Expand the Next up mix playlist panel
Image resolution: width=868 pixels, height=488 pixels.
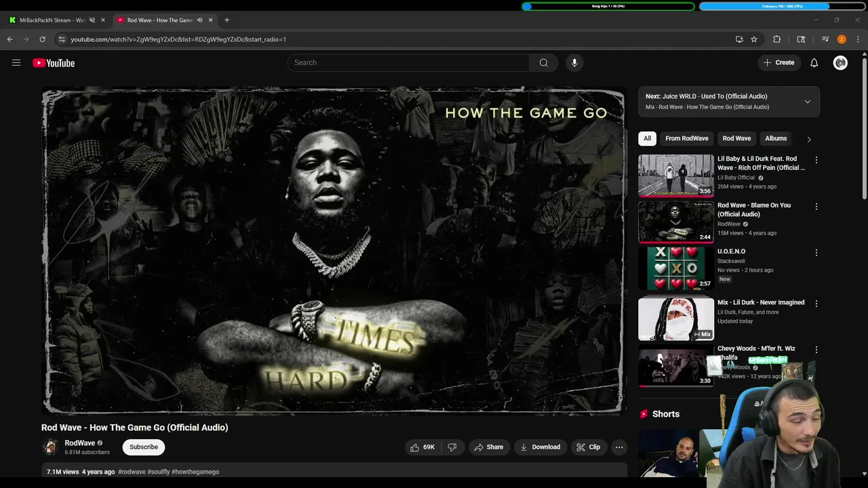tap(807, 102)
